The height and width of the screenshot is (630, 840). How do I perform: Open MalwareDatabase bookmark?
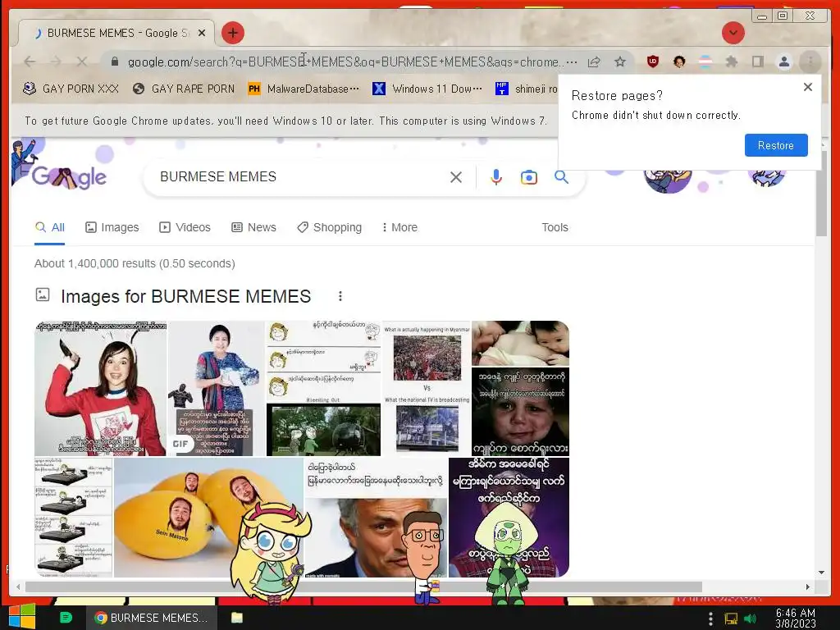tap(304, 89)
